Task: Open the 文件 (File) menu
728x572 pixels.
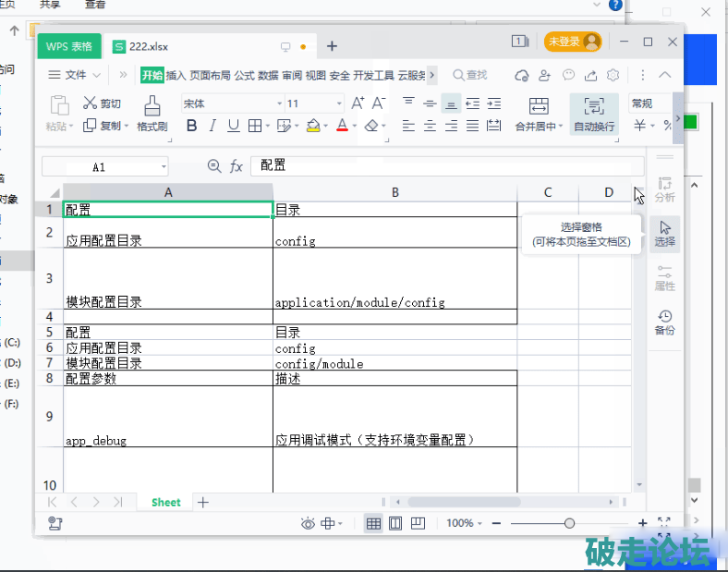Action: pos(75,75)
